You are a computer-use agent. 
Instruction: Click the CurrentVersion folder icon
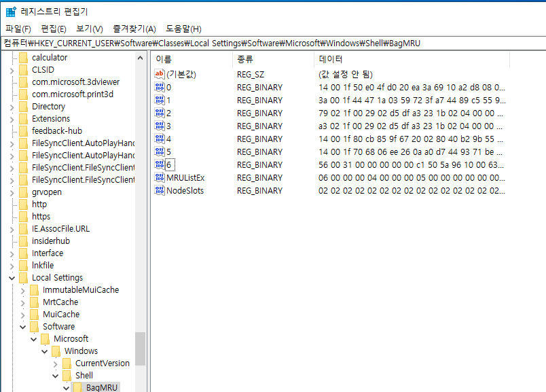67,363
